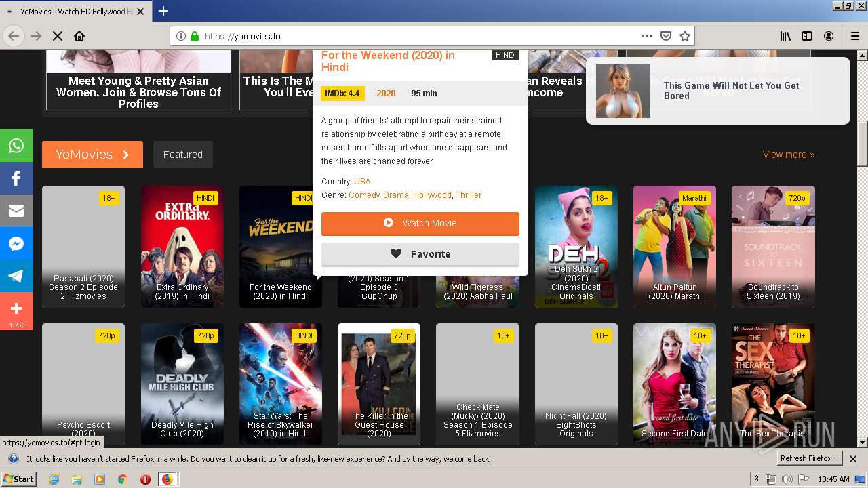Open browser home page icon
Image resolution: width=868 pixels, height=488 pixels.
pyautogui.click(x=79, y=36)
